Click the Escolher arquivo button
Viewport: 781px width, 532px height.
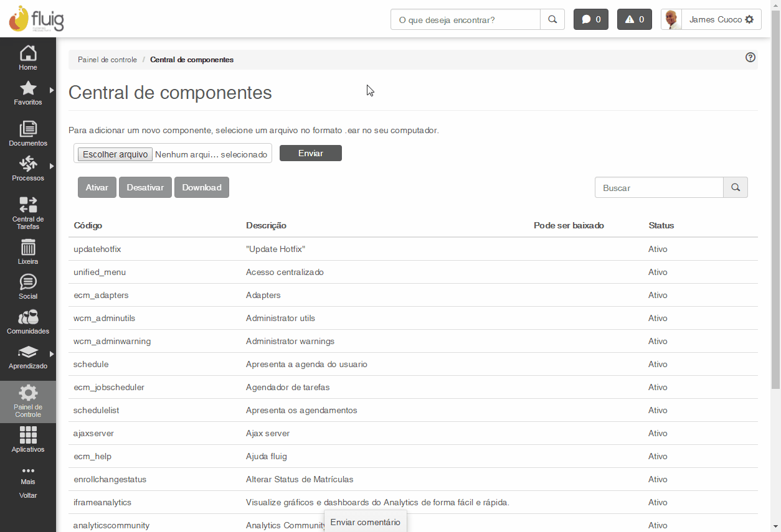(x=115, y=154)
